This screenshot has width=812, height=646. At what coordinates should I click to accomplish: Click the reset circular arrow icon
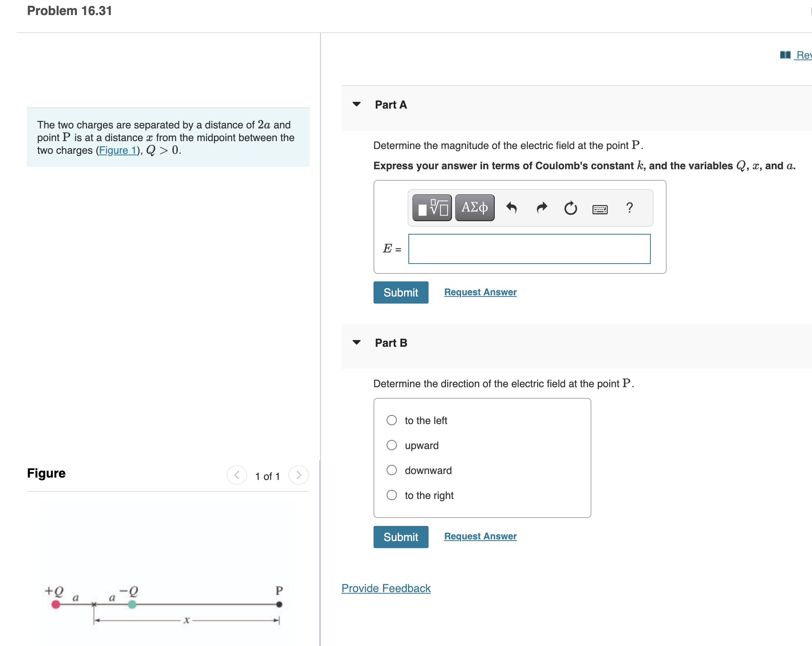tap(570, 208)
